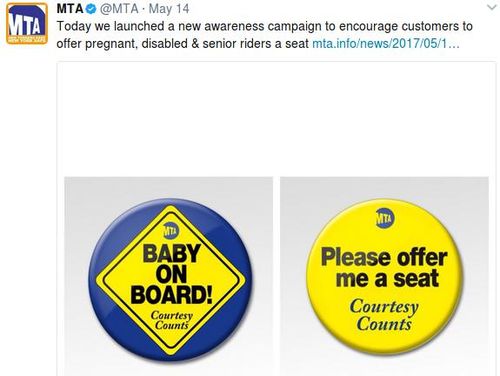Click the MTA logo on the blue button
This screenshot has height=376, width=500.
click(x=171, y=230)
